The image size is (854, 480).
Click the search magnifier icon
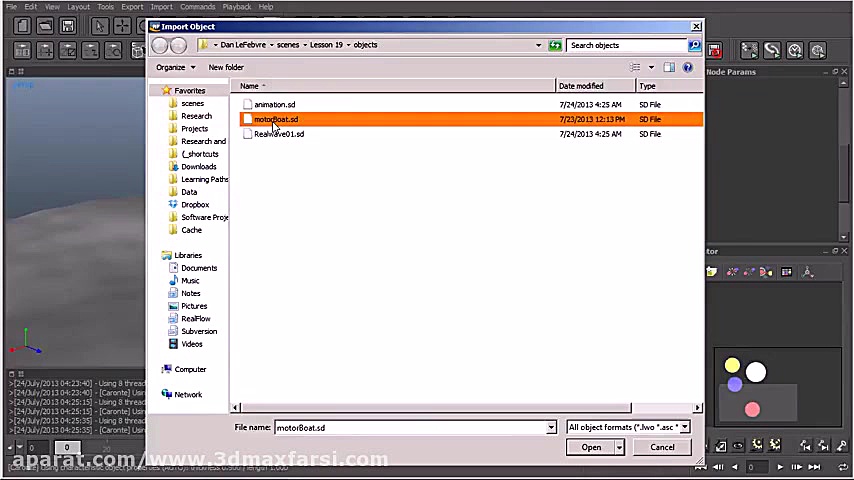coord(694,45)
